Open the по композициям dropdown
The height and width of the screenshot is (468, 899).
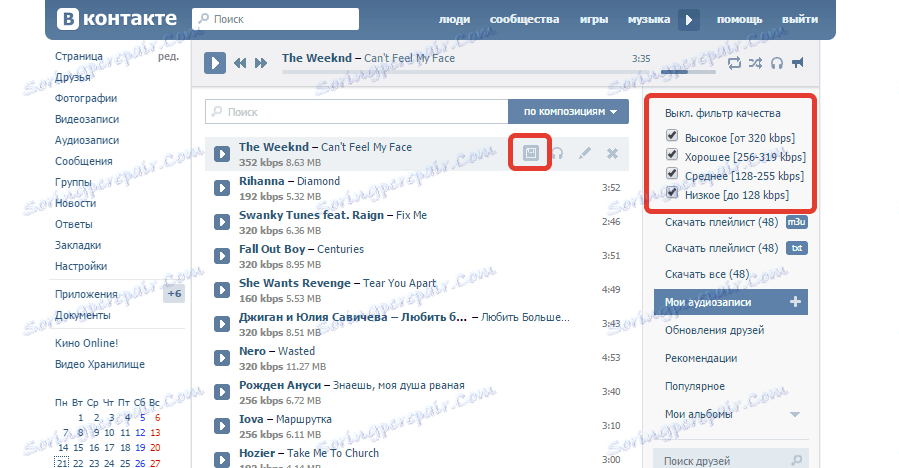coord(568,112)
